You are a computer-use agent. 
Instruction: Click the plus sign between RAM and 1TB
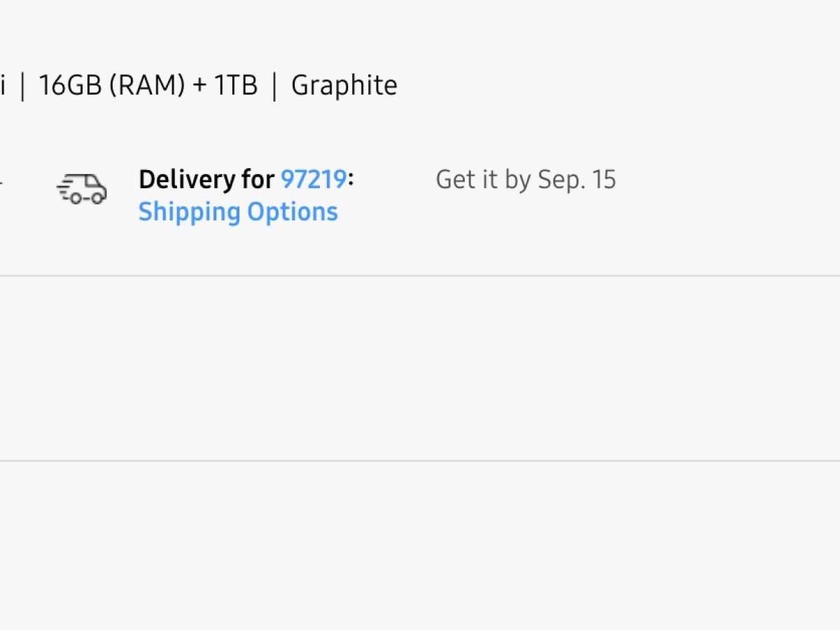199,86
